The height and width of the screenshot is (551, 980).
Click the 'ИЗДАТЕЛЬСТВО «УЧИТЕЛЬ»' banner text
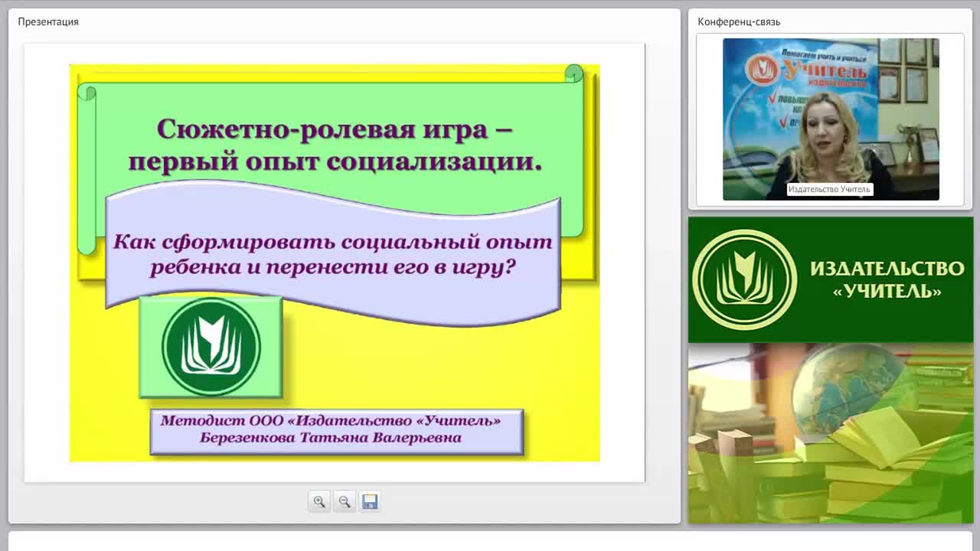pos(887,279)
